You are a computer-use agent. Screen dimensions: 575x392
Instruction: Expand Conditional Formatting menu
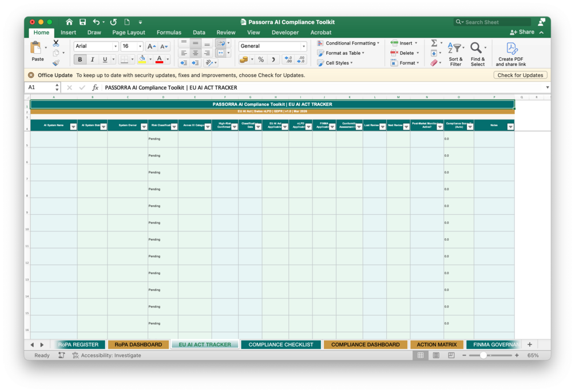point(348,43)
